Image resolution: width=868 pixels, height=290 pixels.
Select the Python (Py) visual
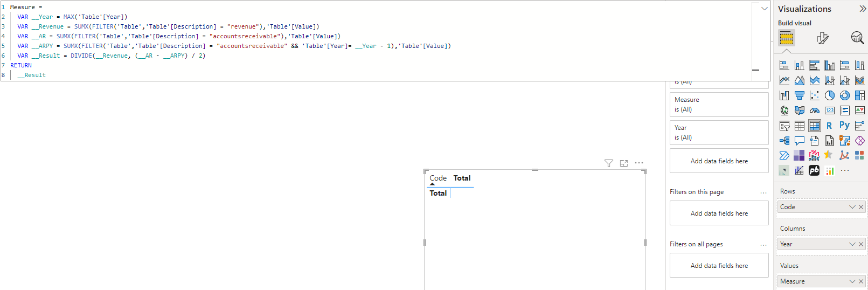(845, 126)
